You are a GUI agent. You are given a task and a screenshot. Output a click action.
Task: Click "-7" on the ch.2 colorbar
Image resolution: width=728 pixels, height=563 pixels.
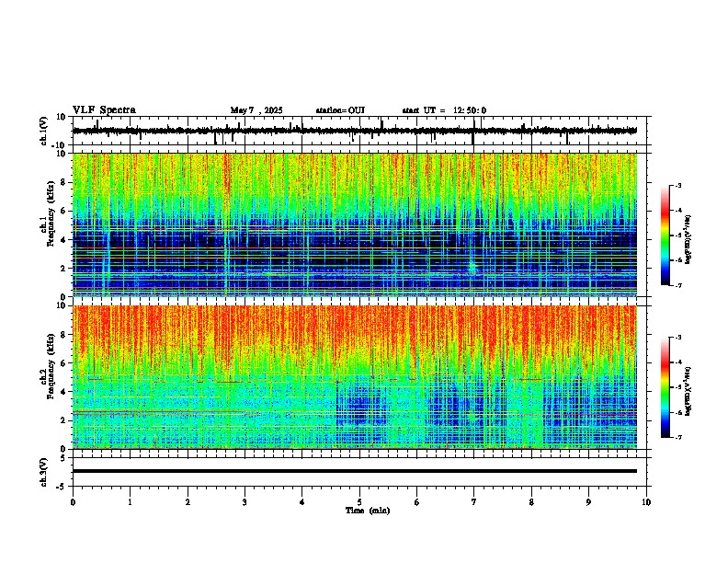(x=677, y=437)
